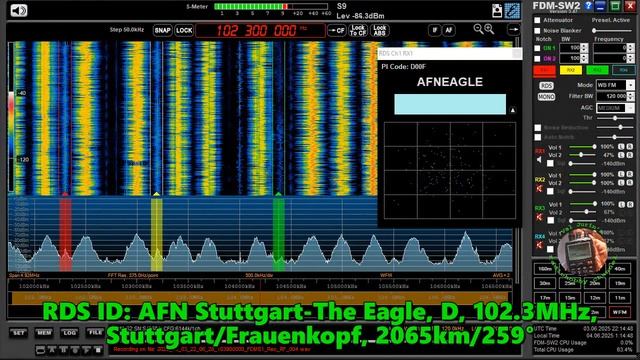The width and height of the screenshot is (640, 360).
Task: Click the RX2 Vol 1 R channel button
Action: (630, 175)
